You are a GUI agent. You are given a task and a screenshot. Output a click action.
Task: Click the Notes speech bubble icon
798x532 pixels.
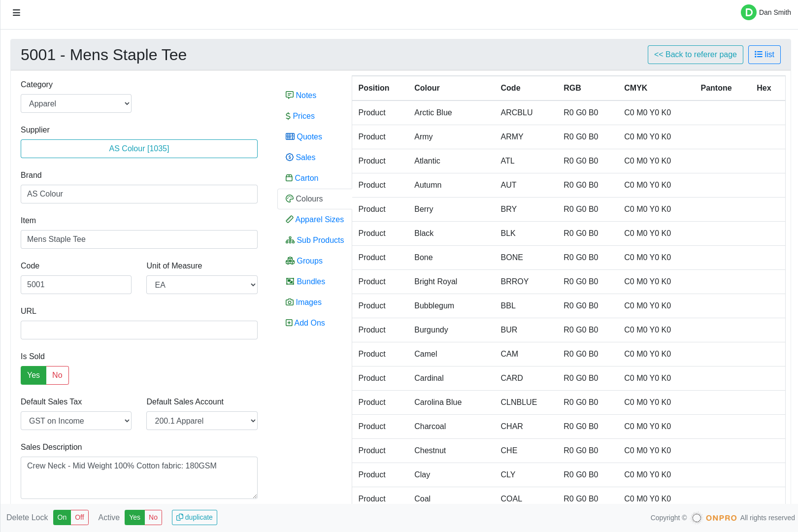coord(290,95)
